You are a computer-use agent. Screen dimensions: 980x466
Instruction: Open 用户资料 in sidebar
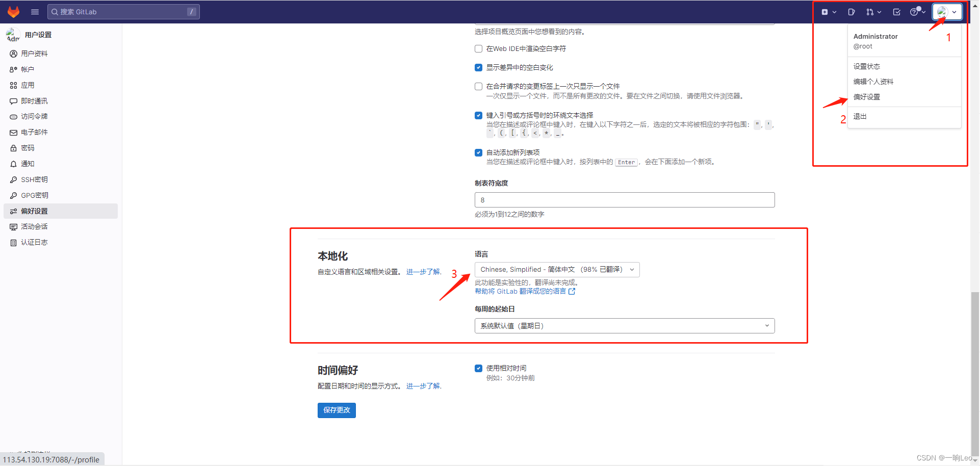coord(34,54)
